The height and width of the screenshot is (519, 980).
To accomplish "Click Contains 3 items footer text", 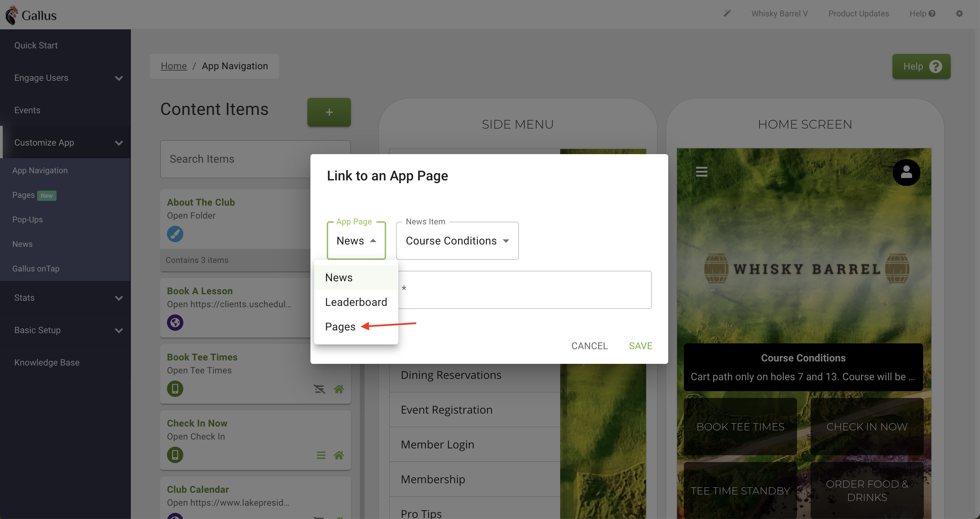I will [197, 260].
